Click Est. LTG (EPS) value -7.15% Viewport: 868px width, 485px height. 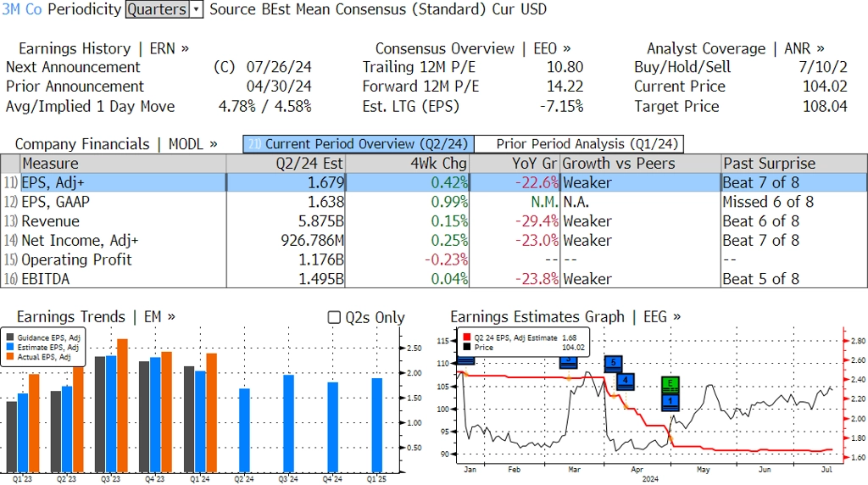pyautogui.click(x=561, y=106)
